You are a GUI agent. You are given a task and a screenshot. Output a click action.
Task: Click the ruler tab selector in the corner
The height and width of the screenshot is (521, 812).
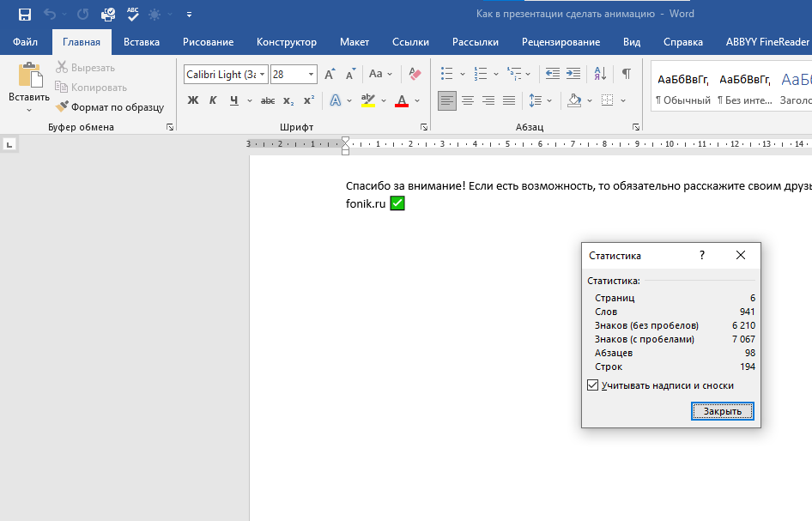pos(9,144)
